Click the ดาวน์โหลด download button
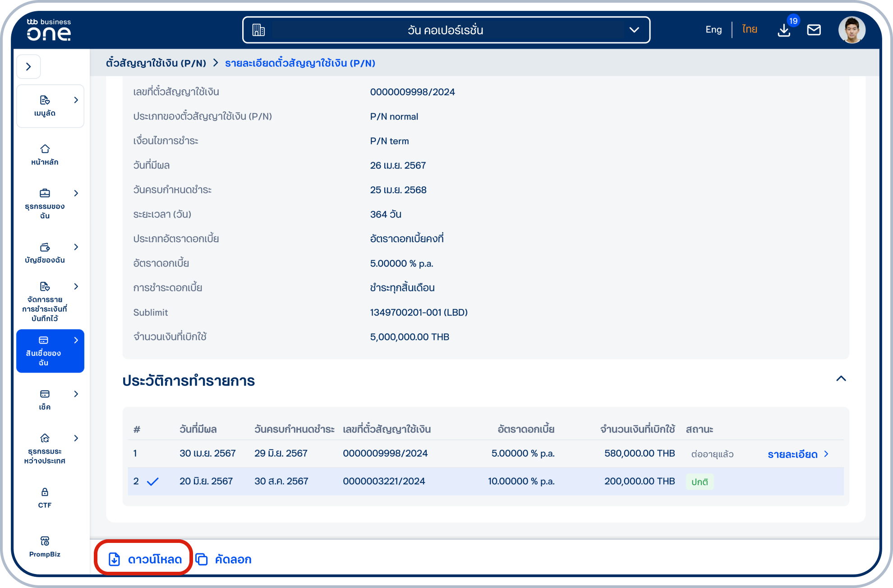Image resolution: width=893 pixels, height=588 pixels. pyautogui.click(x=143, y=559)
